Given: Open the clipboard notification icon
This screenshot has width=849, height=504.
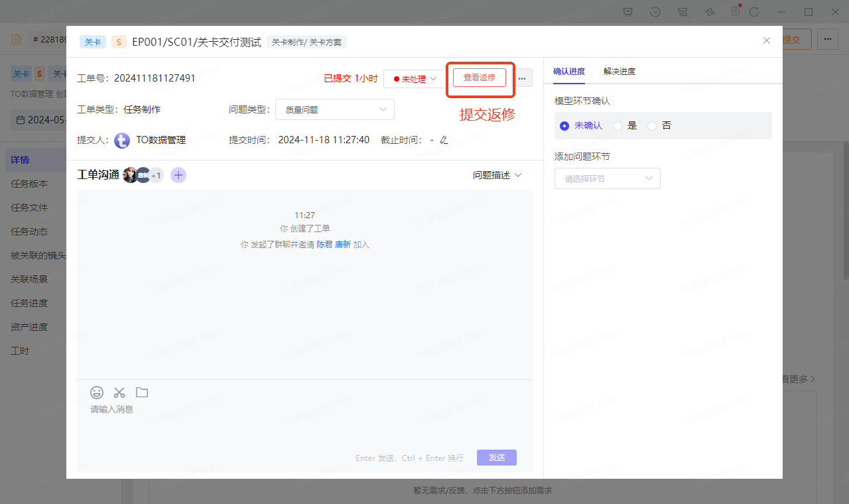Looking at the screenshot, I should point(735,11).
